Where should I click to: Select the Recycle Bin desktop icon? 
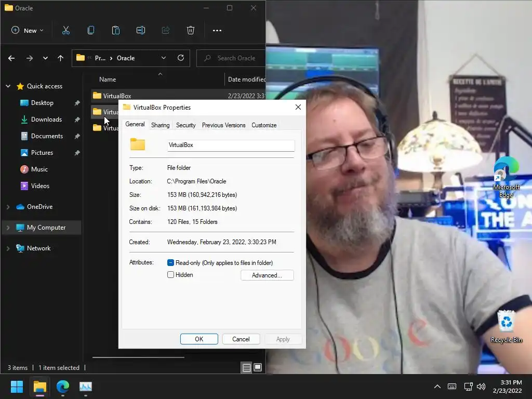[506, 327]
